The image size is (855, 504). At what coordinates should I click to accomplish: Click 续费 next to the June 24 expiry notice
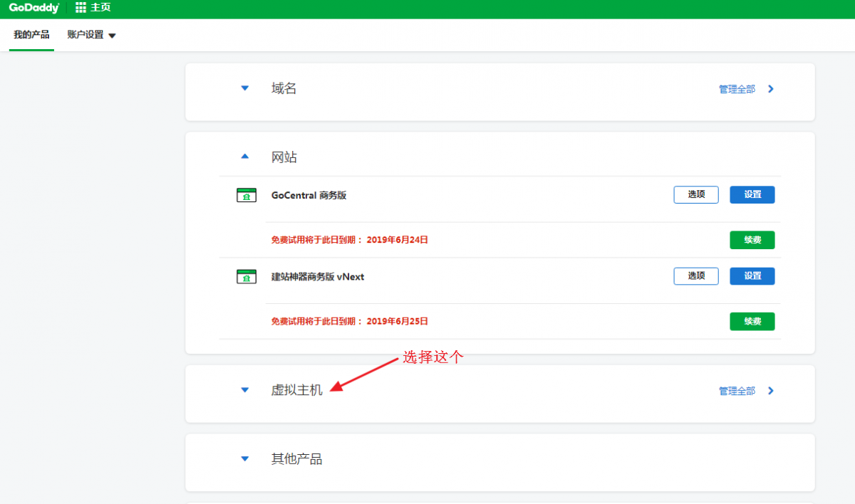(x=752, y=240)
